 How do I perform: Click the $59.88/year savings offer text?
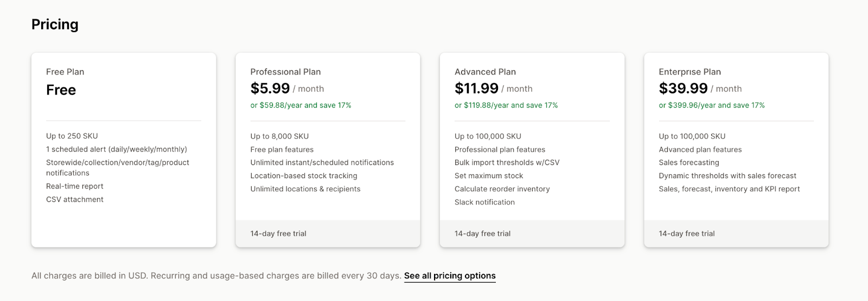(x=301, y=105)
